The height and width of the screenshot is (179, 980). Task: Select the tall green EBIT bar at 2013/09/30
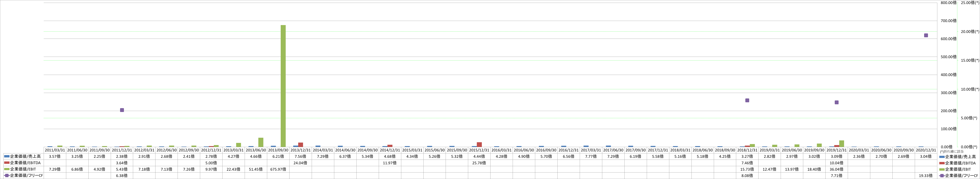[x=283, y=86]
